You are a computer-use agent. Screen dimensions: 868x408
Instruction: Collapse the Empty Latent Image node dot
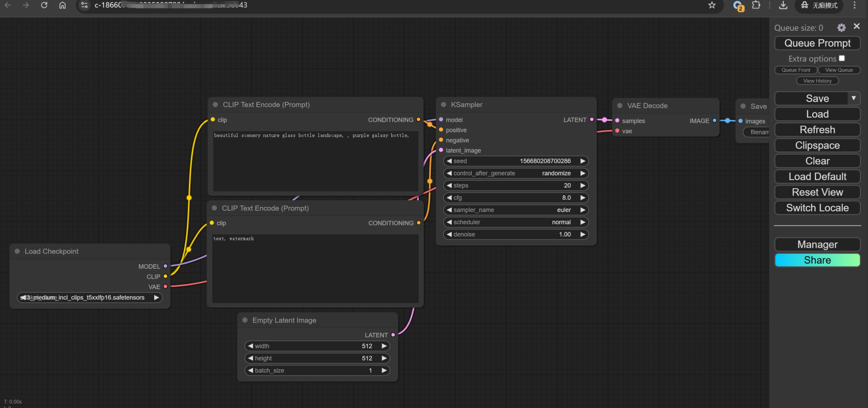pyautogui.click(x=245, y=320)
